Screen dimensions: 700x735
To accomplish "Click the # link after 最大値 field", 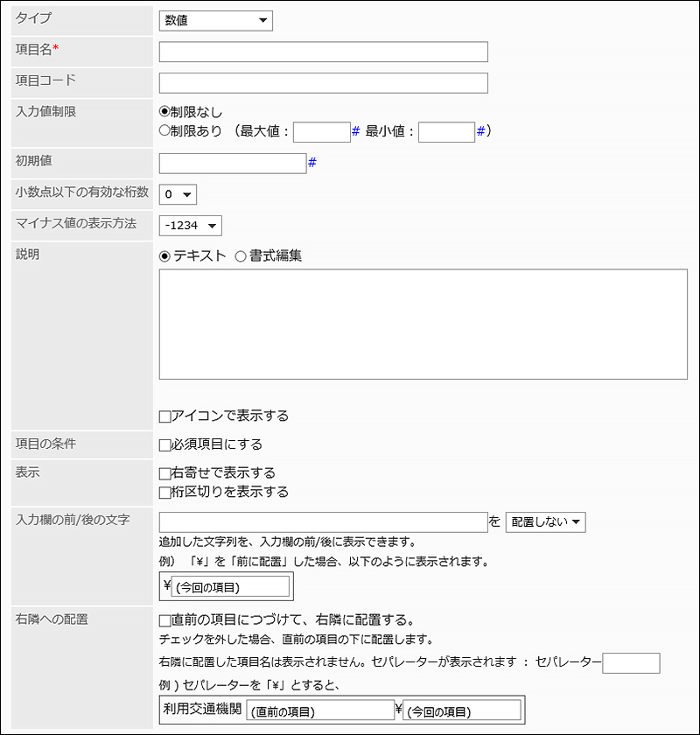I will click(355, 131).
